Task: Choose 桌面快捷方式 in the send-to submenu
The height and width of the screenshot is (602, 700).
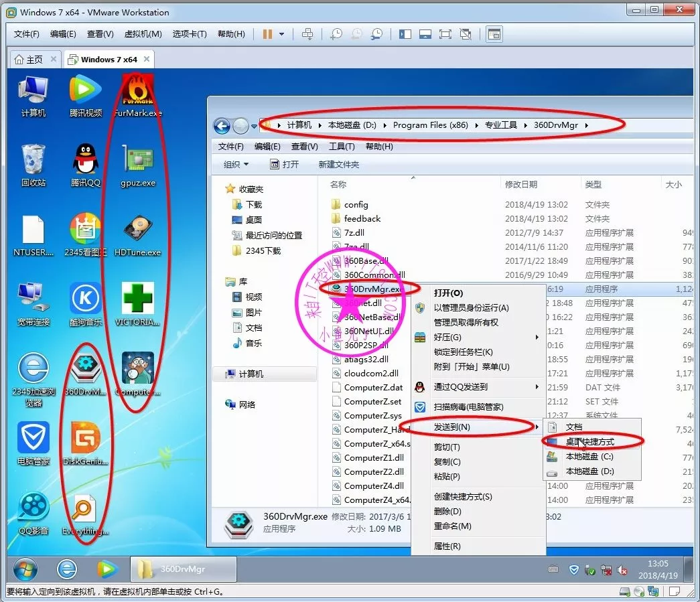Action: (589, 442)
